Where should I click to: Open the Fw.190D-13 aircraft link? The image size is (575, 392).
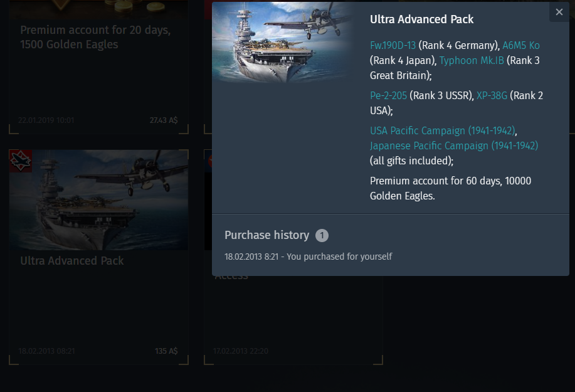click(x=393, y=45)
